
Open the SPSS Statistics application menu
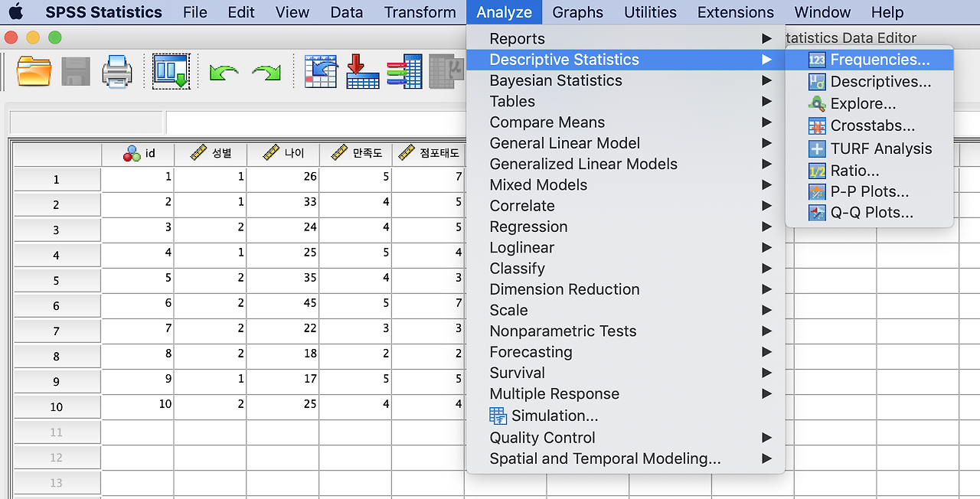103,12
